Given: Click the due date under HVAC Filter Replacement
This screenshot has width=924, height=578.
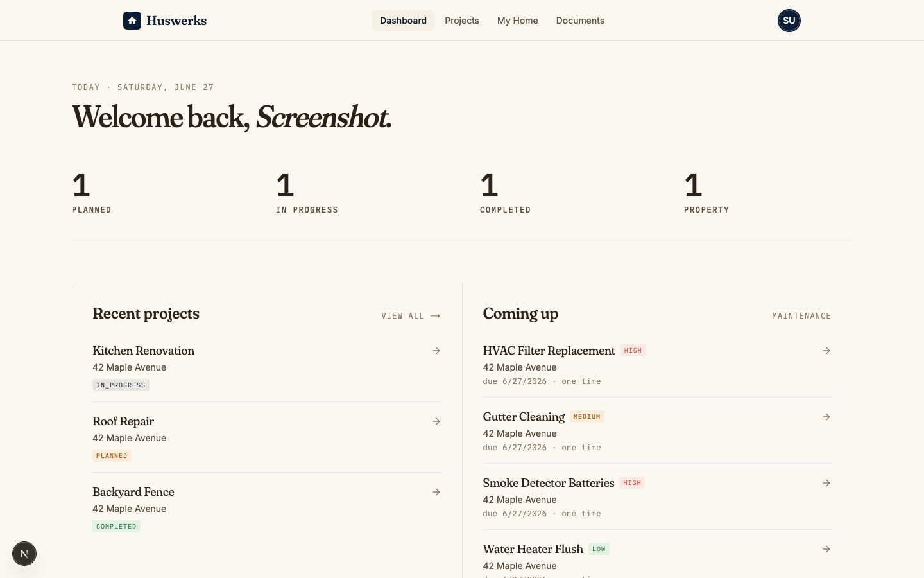Looking at the screenshot, I should [542, 381].
